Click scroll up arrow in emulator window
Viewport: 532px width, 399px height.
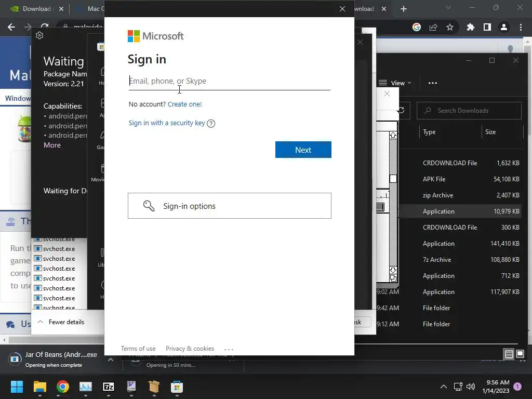pyautogui.click(x=393, y=135)
